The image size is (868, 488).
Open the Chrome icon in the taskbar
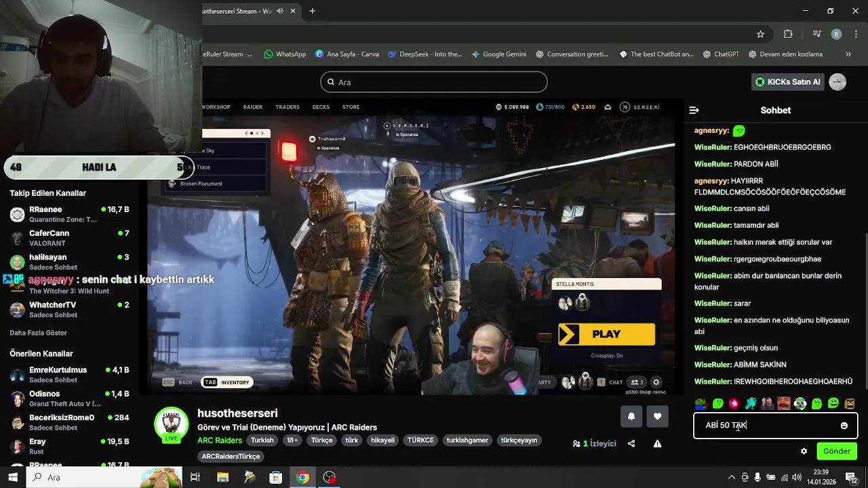click(x=302, y=477)
